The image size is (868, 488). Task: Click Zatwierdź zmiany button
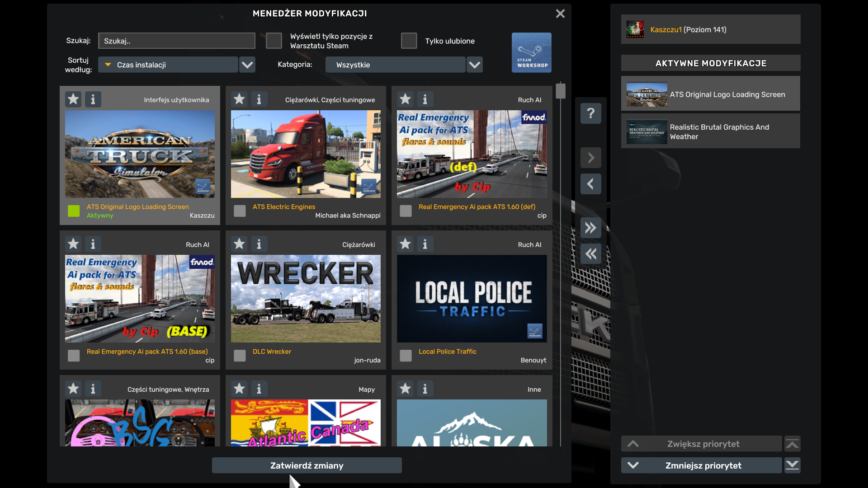307,465
